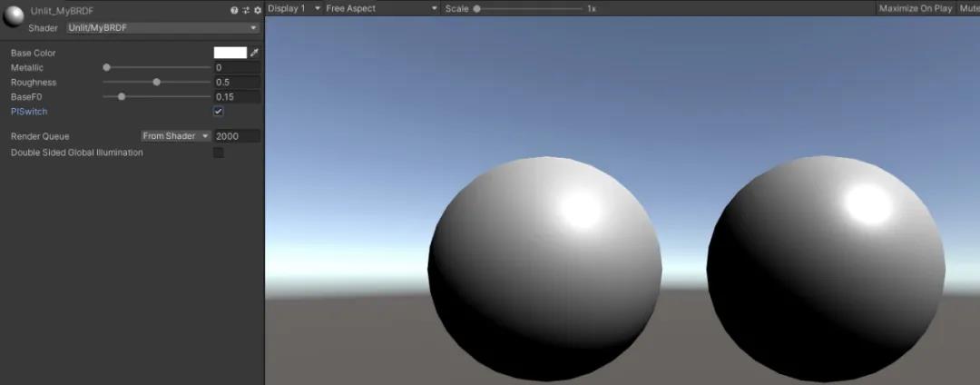The image size is (980, 385).
Task: Enable Double Sided Global Illumination checkbox
Action: (218, 153)
